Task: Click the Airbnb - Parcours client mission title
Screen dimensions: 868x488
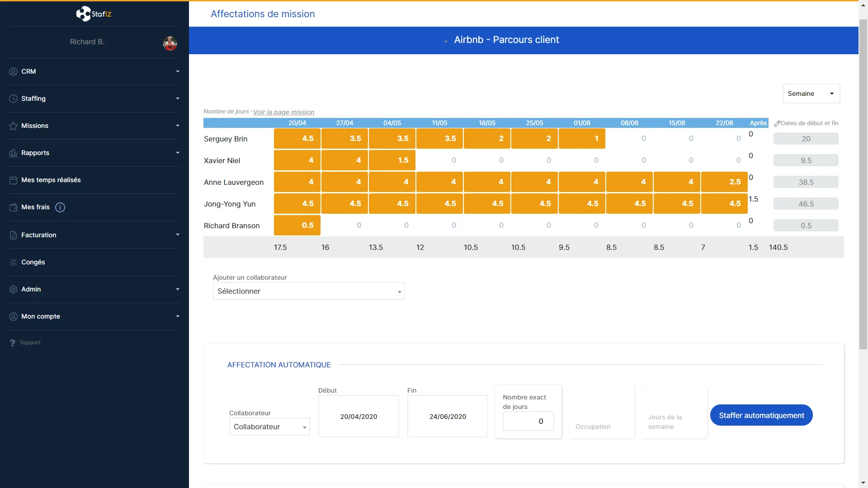Action: (x=506, y=40)
